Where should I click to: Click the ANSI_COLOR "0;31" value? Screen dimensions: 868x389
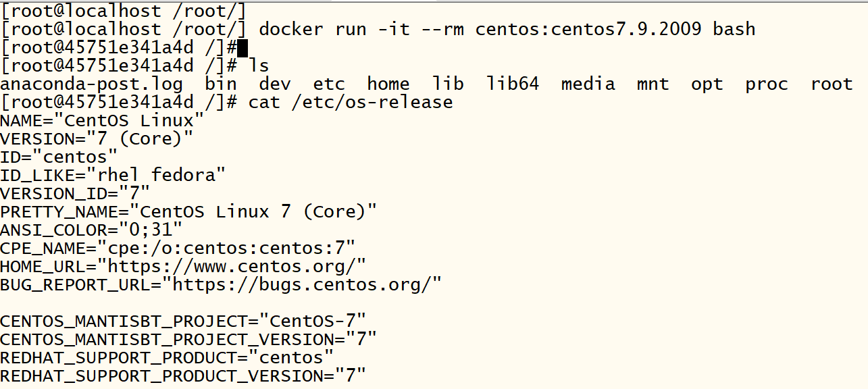[x=151, y=230]
